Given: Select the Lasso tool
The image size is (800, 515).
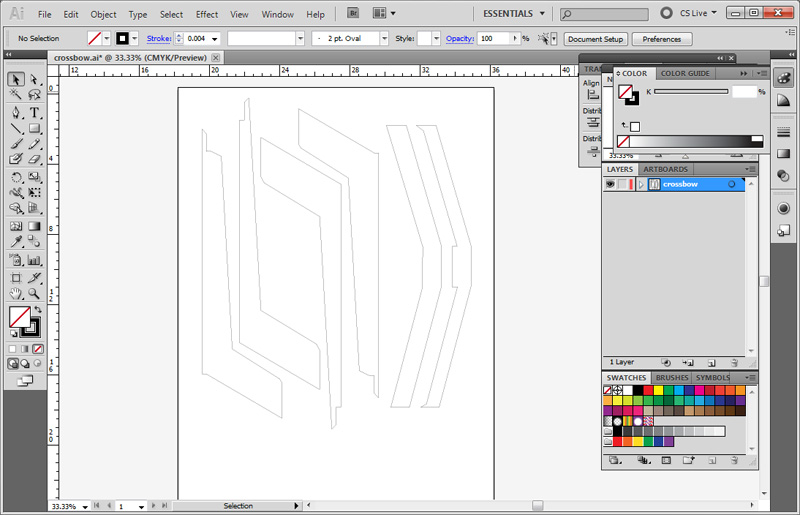Looking at the screenshot, I should (x=34, y=94).
